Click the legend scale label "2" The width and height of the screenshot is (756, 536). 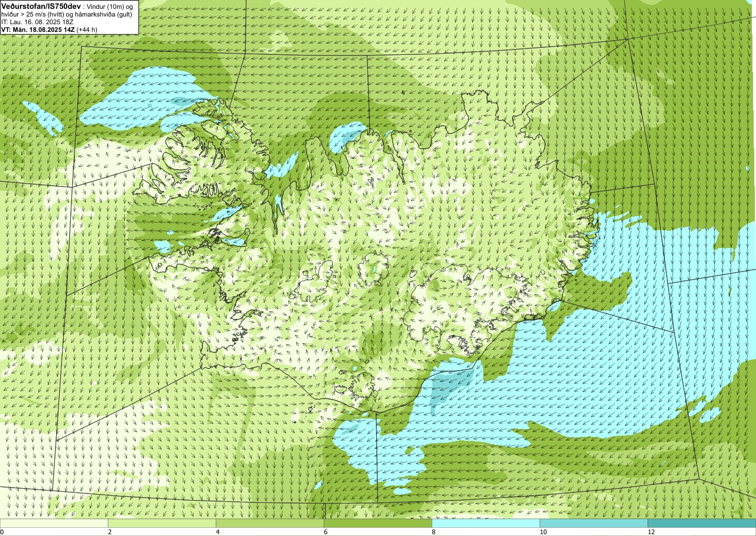110,532
